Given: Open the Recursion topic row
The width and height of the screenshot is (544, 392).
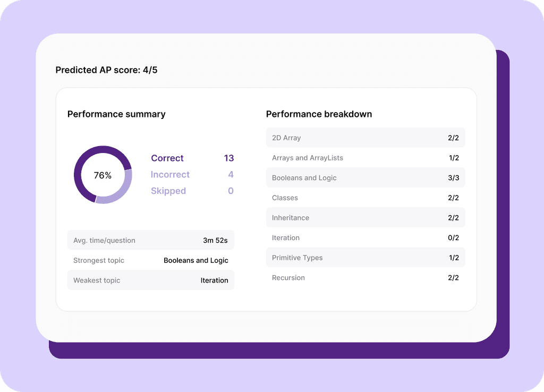Looking at the screenshot, I should (x=365, y=277).
